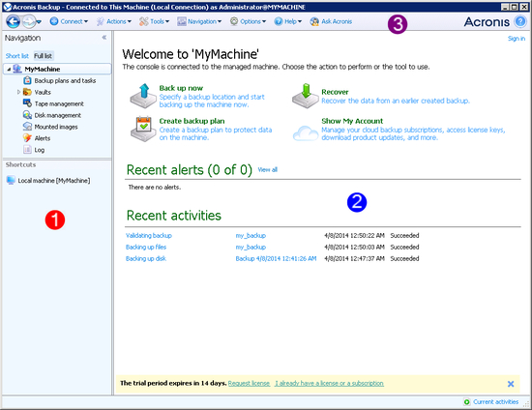Open the Validating backup activity

tap(149, 235)
